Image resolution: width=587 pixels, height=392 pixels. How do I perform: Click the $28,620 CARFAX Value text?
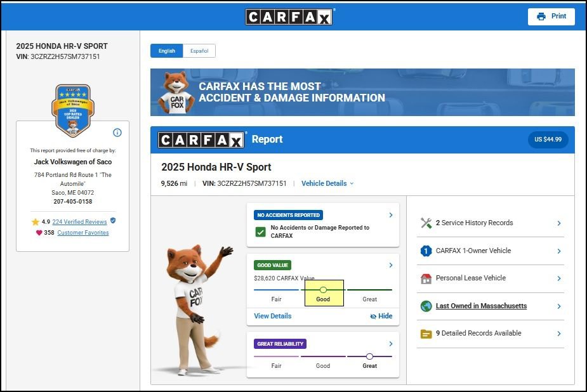click(284, 278)
